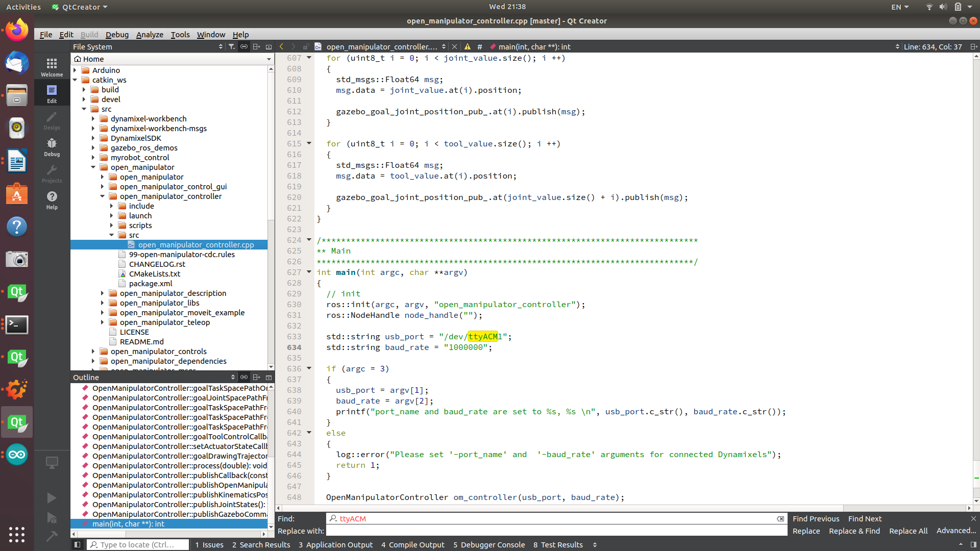Toggle sync-with-editor link in Outline panel
Screen dimensions: 980x551
tap(244, 377)
